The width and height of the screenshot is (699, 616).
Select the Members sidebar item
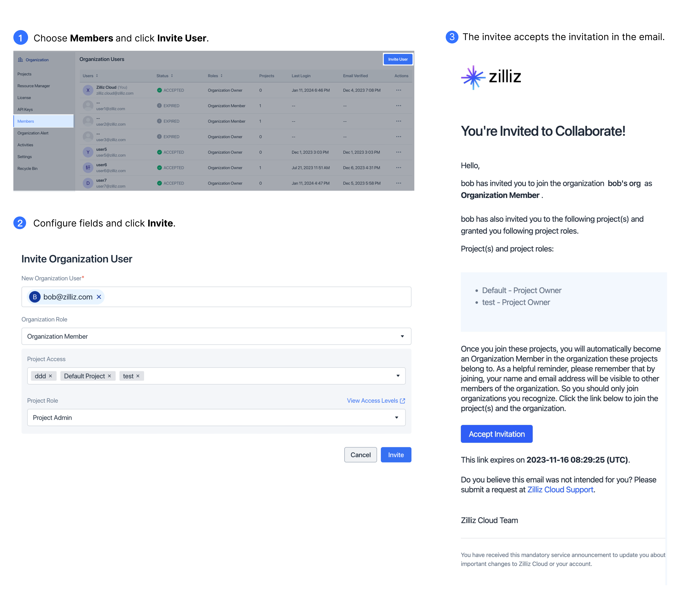pyautogui.click(x=43, y=121)
